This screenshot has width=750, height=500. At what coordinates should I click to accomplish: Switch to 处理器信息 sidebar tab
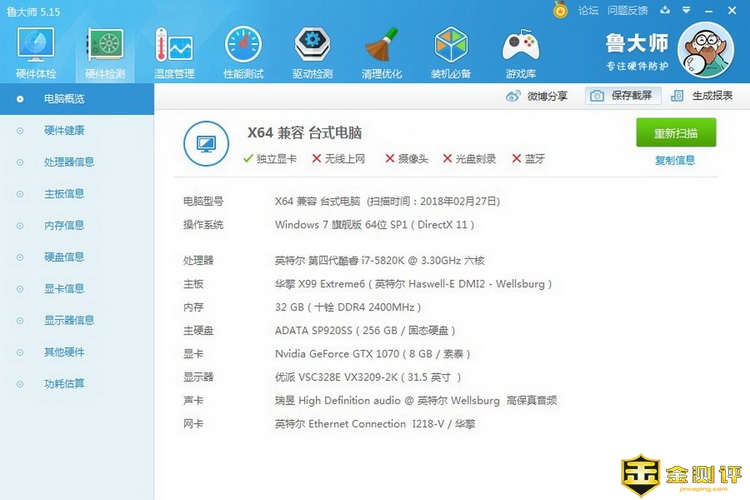point(69,162)
